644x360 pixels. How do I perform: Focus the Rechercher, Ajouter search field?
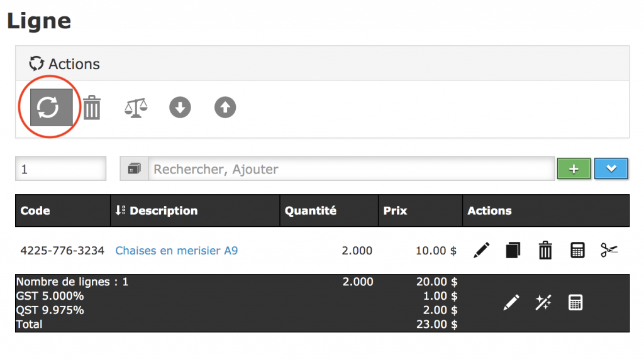tap(351, 169)
